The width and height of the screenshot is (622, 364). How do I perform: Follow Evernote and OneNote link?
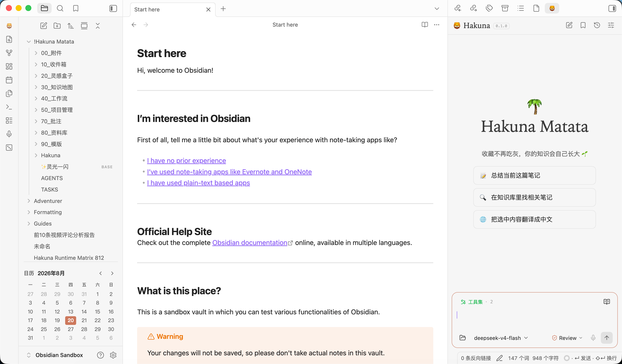[x=229, y=172]
